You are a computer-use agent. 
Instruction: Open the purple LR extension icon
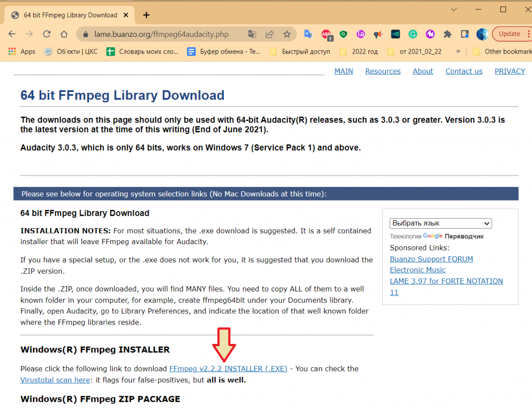pyautogui.click(x=361, y=34)
